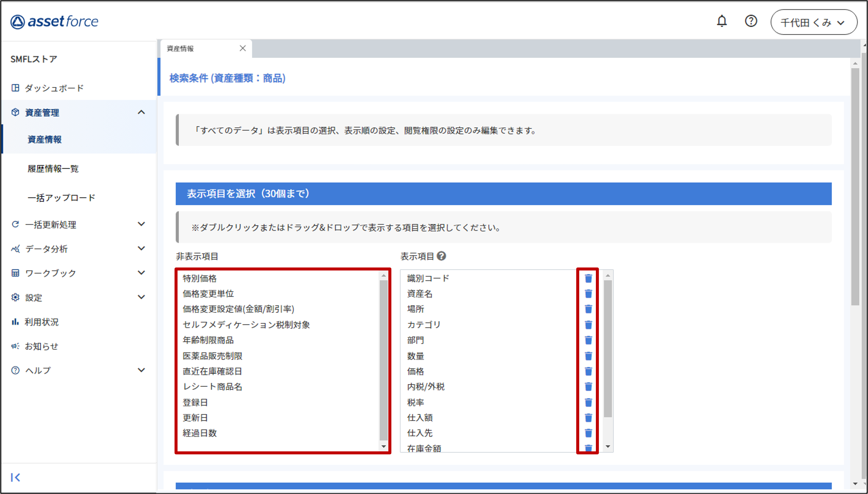Open ダッシュボード in the sidebar
The height and width of the screenshot is (494, 868).
[54, 88]
